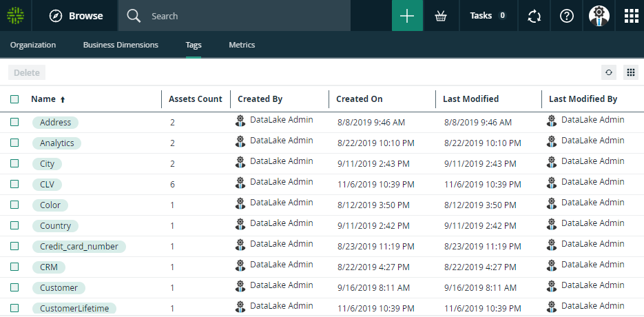Open the Credit_card_number tag
This screenshot has height=317, width=644.
(x=79, y=246)
